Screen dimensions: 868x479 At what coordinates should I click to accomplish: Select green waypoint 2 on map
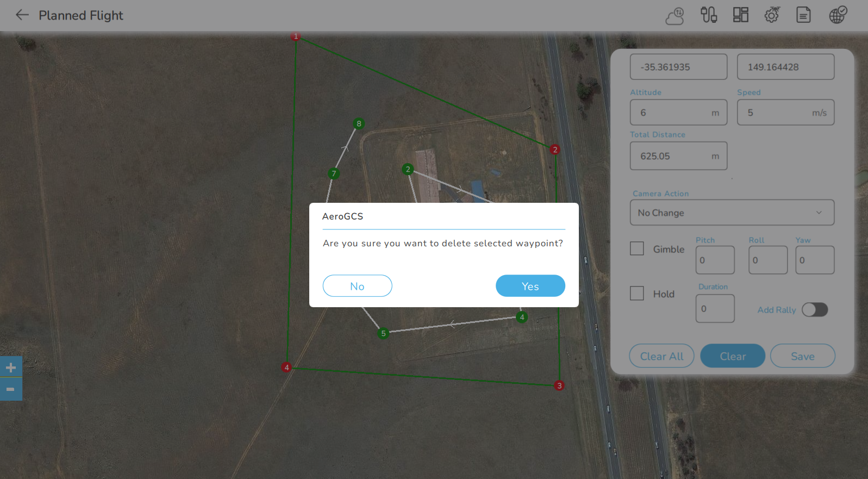(408, 169)
